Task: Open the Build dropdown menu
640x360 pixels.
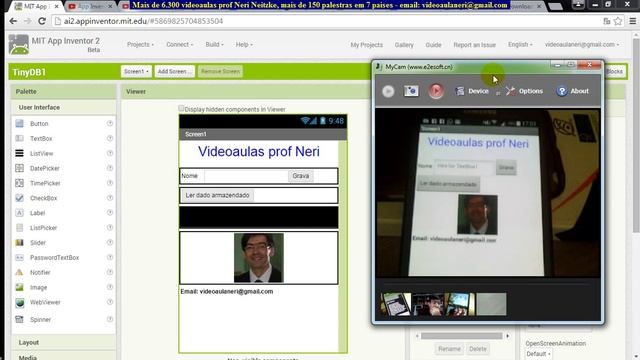Action: [214, 44]
